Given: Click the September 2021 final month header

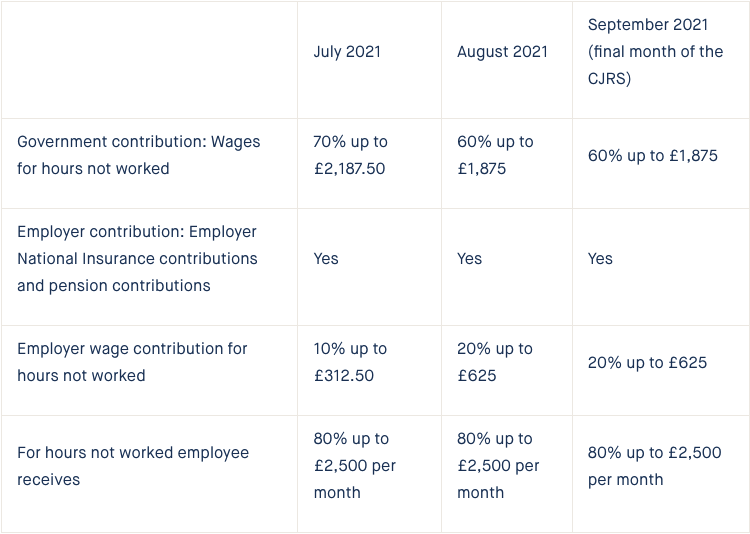Looking at the screenshot, I should 655,52.
